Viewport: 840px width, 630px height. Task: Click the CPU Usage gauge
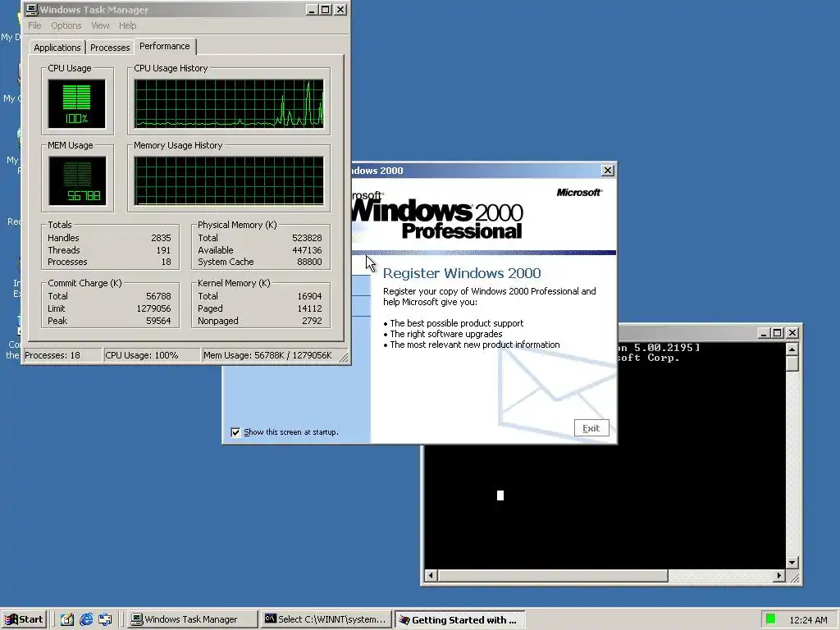click(76, 103)
